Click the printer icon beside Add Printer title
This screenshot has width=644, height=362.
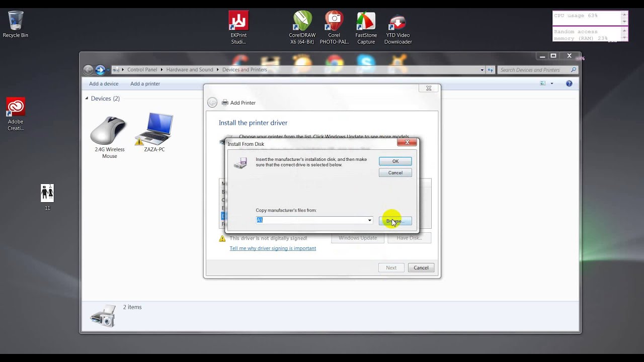(x=225, y=103)
